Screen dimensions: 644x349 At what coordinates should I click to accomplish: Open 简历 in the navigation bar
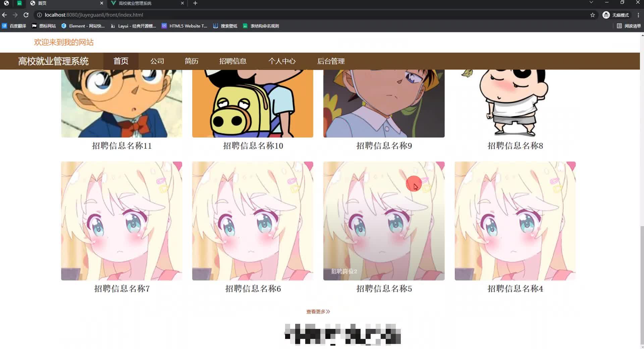192,61
